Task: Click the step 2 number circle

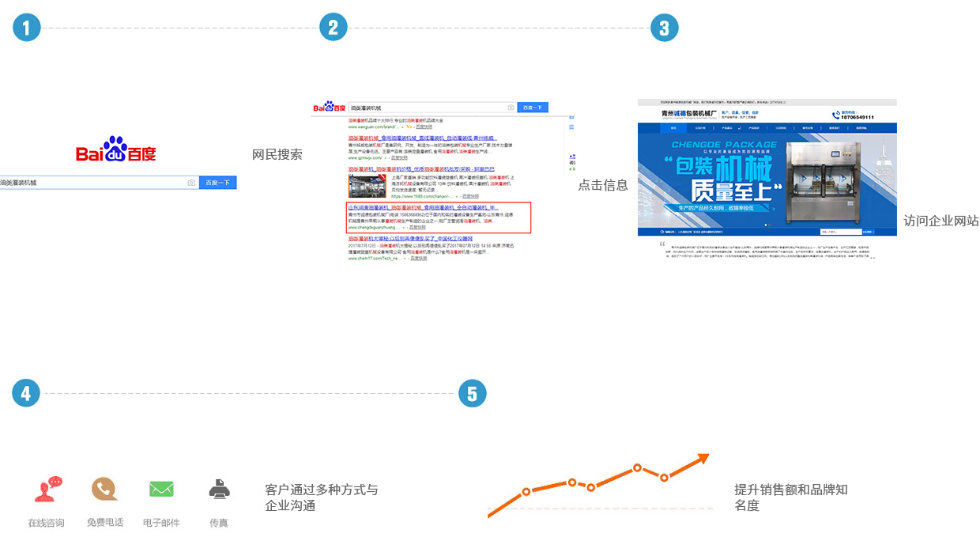Action: click(334, 28)
